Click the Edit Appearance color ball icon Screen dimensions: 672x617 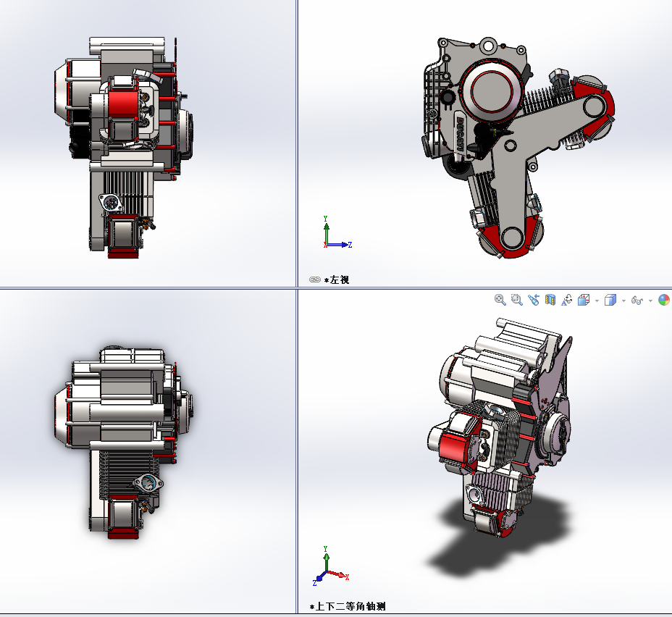[664, 300]
